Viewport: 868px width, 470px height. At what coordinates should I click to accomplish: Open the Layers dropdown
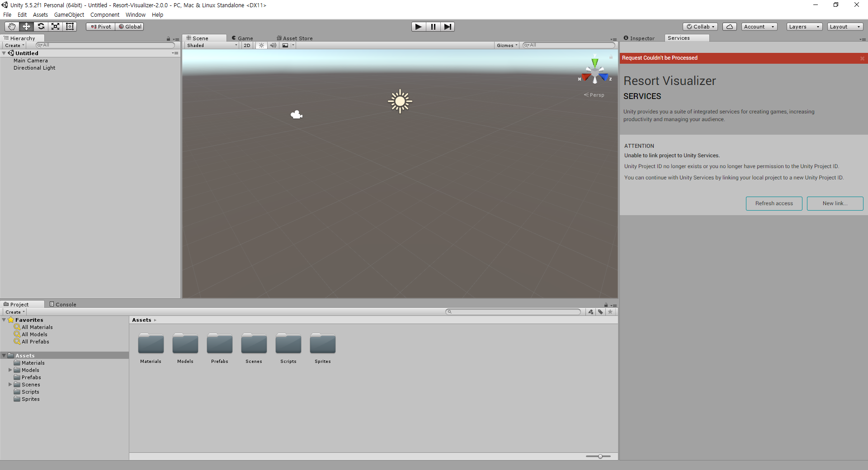[x=804, y=27]
